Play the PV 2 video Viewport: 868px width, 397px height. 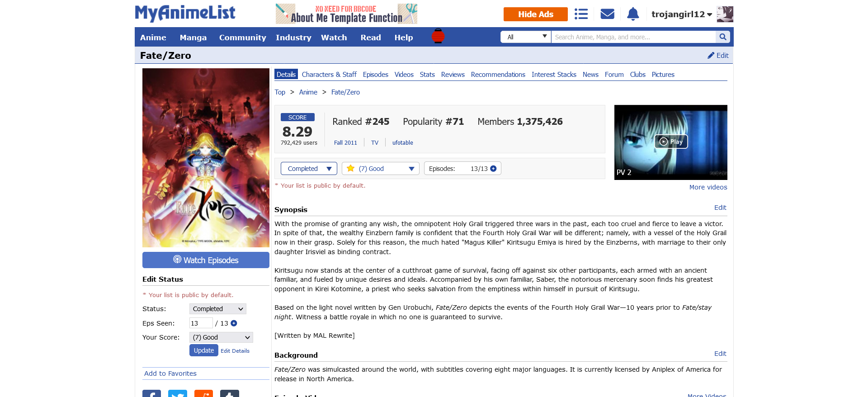pos(671,142)
